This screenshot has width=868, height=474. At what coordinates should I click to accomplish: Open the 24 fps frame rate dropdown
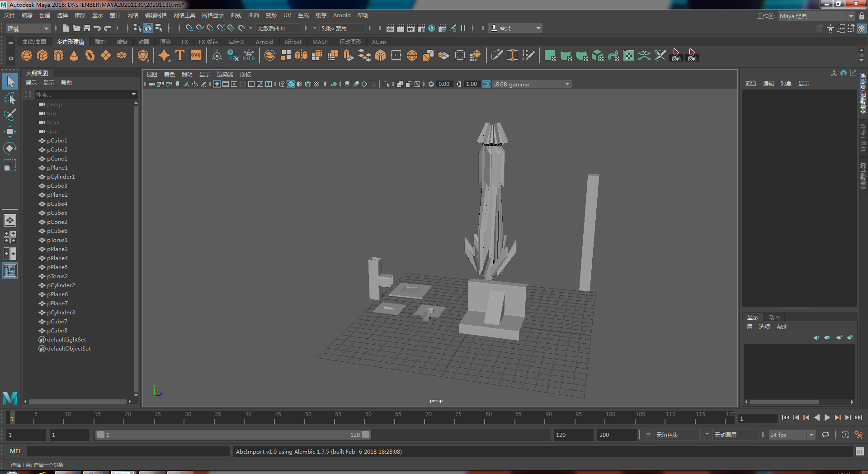point(792,435)
